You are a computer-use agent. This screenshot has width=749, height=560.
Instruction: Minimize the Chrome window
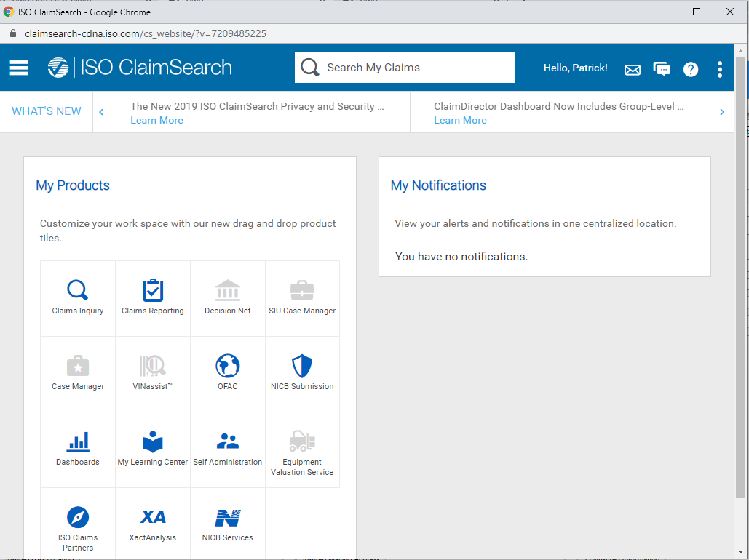pyautogui.click(x=662, y=12)
